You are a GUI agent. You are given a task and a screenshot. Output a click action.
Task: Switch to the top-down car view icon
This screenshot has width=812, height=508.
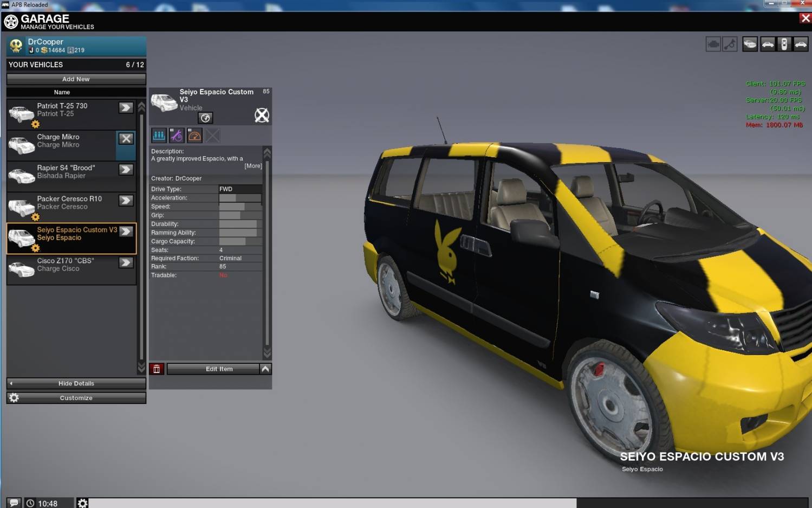(784, 44)
